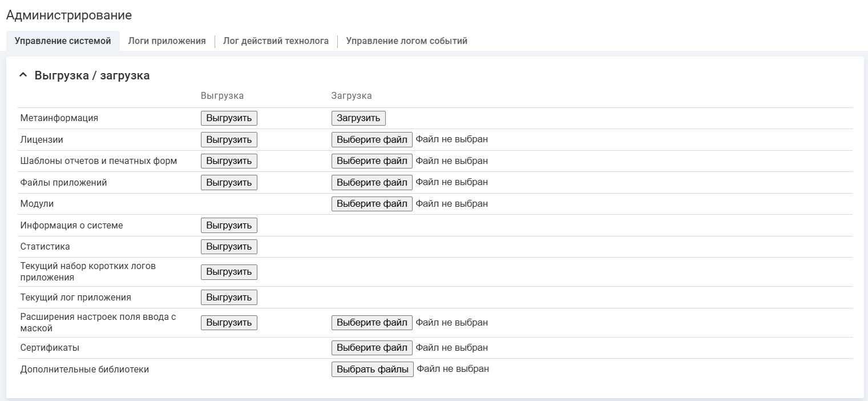Choose file for Шаблоны отчетов upload
The image size is (868, 401).
point(372,161)
